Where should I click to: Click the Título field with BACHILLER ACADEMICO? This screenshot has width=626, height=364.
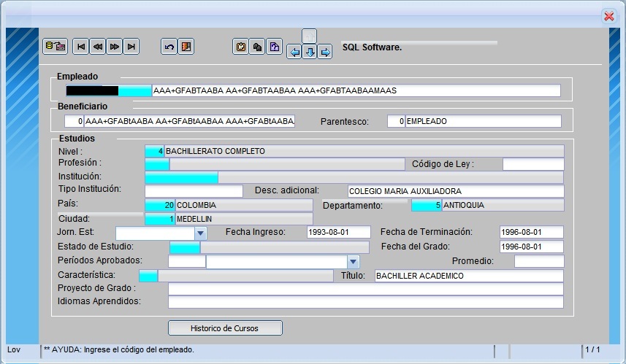[x=468, y=276]
